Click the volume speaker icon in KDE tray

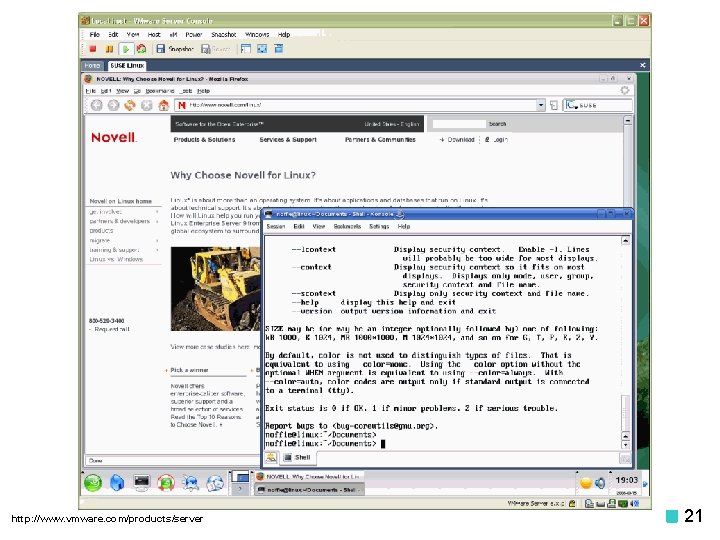[x=600, y=483]
